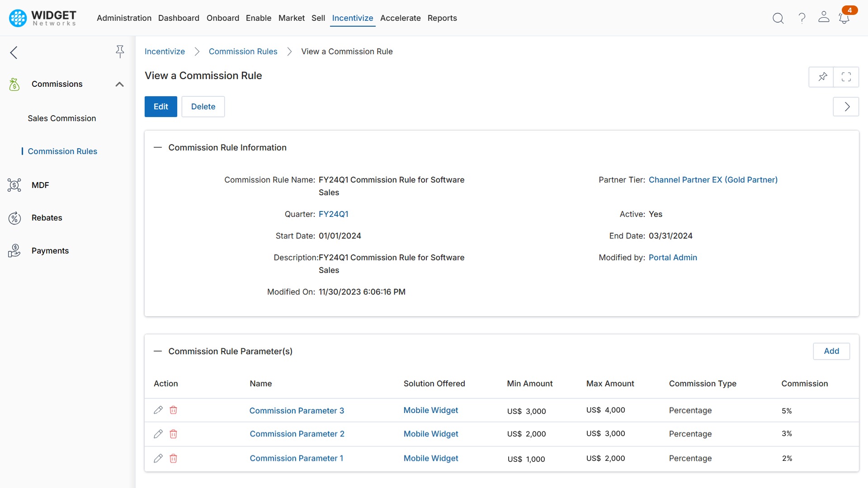Go to next record arrow button
This screenshot has height=488, width=868.
point(846,107)
